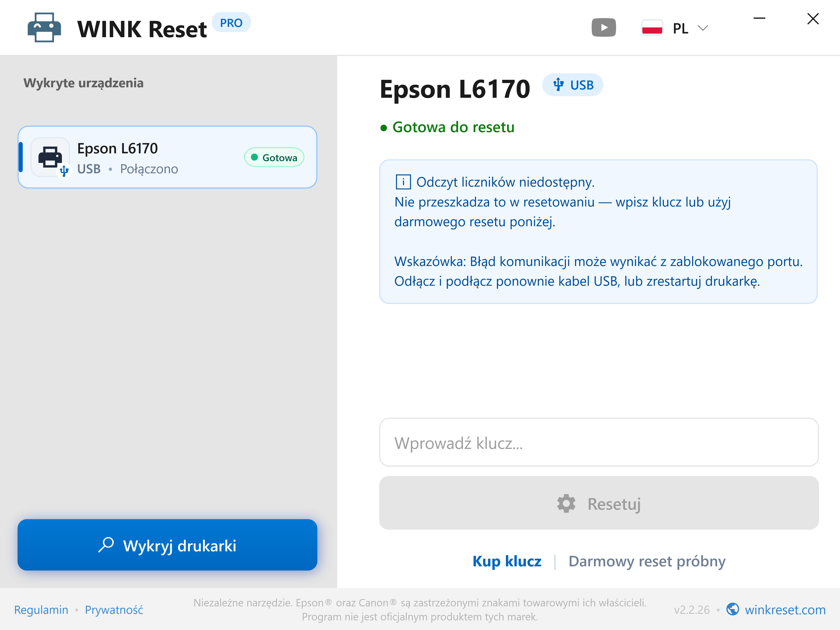Open the language selector labeled PL
The image size is (840, 630).
point(675,28)
